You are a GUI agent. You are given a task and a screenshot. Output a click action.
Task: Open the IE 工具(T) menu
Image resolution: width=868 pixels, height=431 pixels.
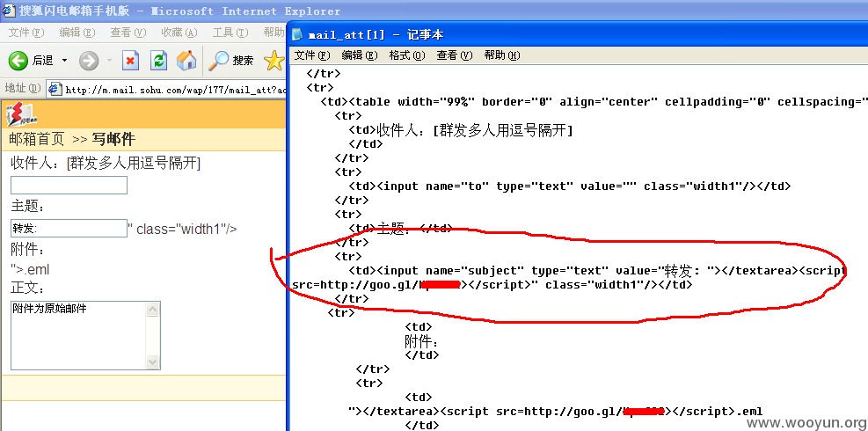[230, 33]
